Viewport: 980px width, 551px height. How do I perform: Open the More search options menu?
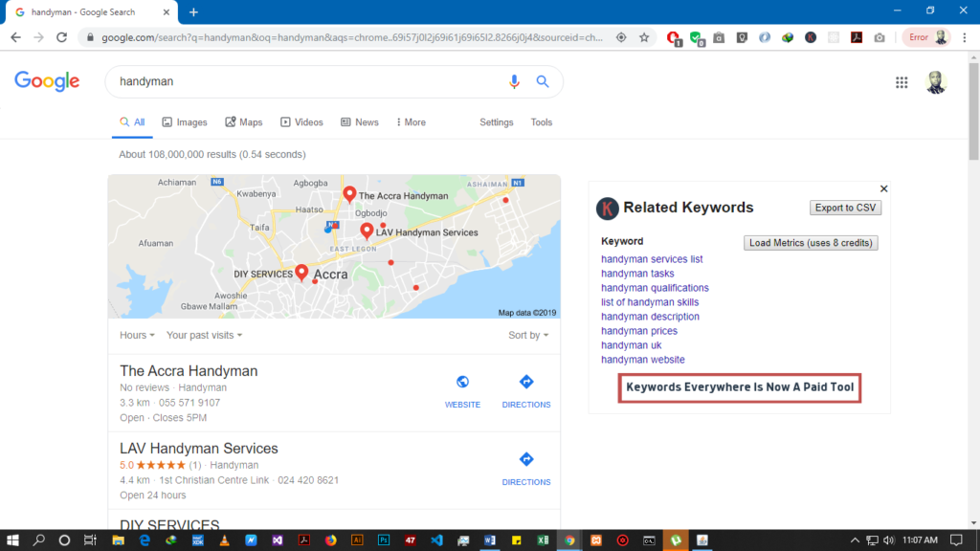(410, 122)
